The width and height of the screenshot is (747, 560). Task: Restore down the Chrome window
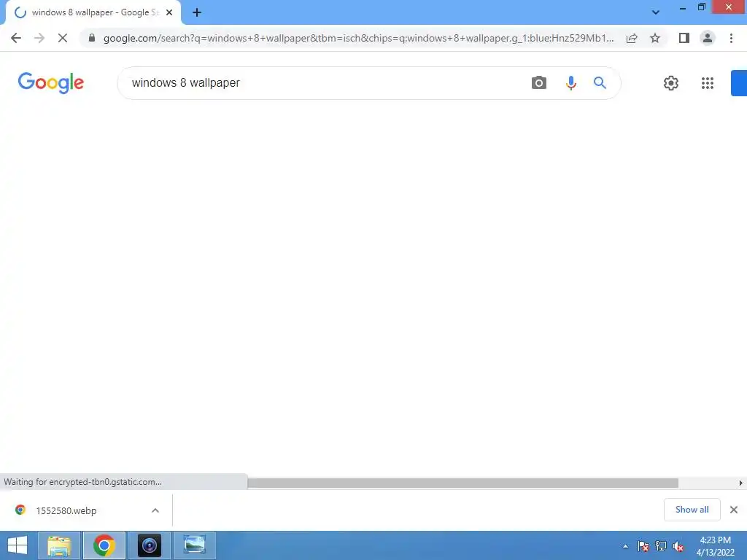(701, 7)
